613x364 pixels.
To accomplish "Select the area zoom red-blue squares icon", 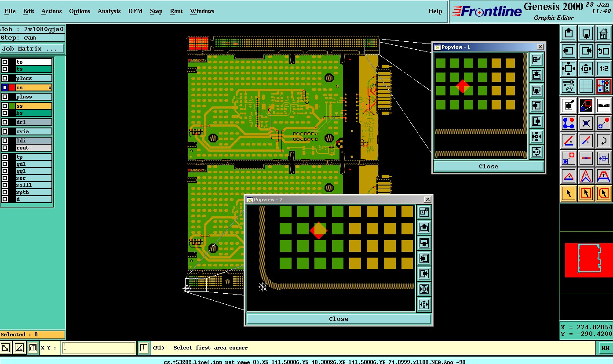I will point(586,106).
